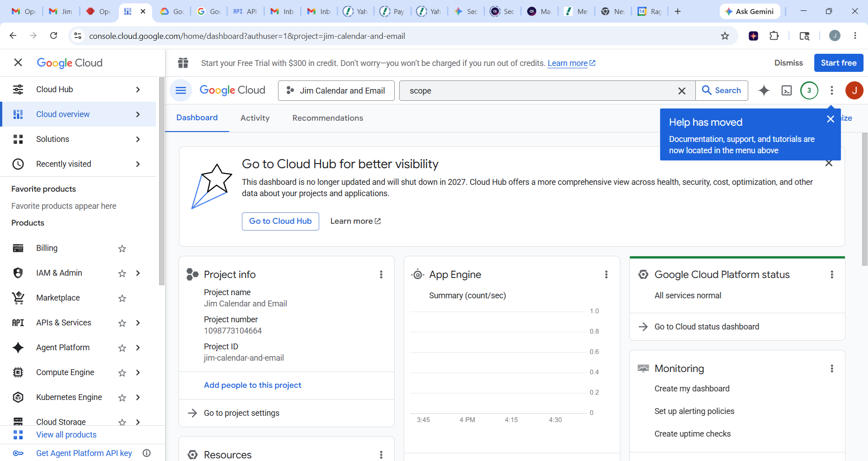Reload the current page
The height and width of the screenshot is (461, 868).
tap(53, 36)
